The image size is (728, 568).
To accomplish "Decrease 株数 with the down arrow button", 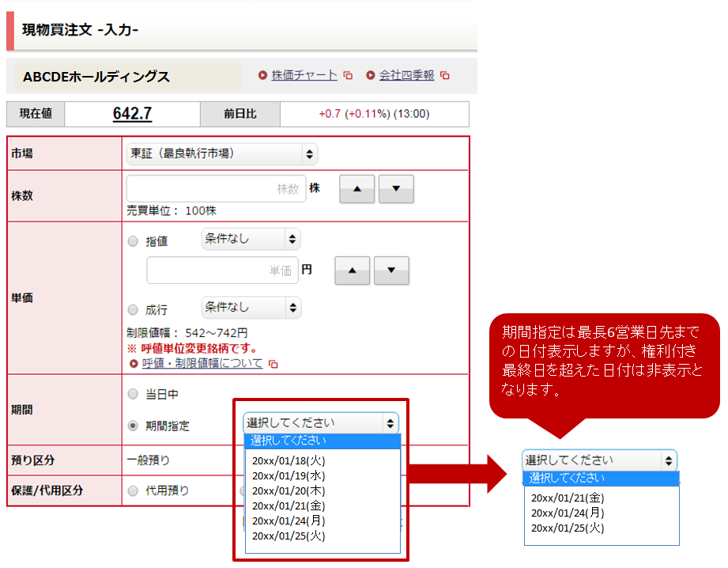I will 396,189.
